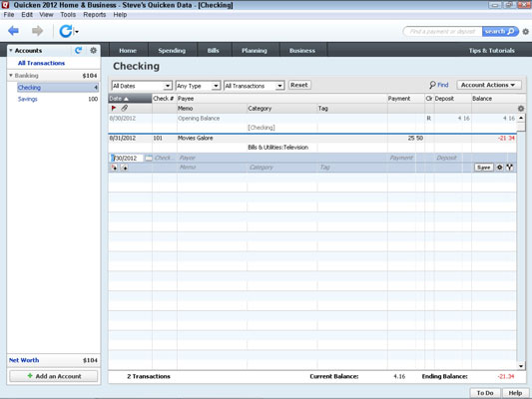Open All Transactions link
Image resolution: width=532 pixels, height=399 pixels.
tap(41, 63)
